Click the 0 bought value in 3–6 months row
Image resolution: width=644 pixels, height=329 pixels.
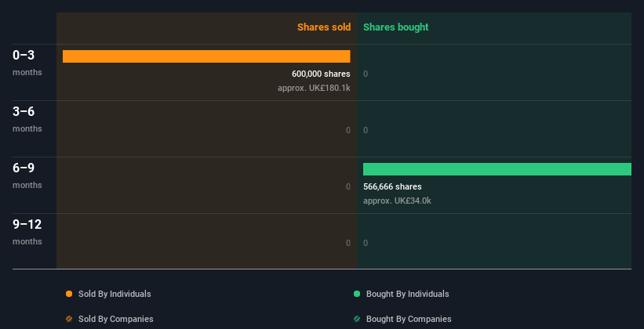tap(366, 131)
